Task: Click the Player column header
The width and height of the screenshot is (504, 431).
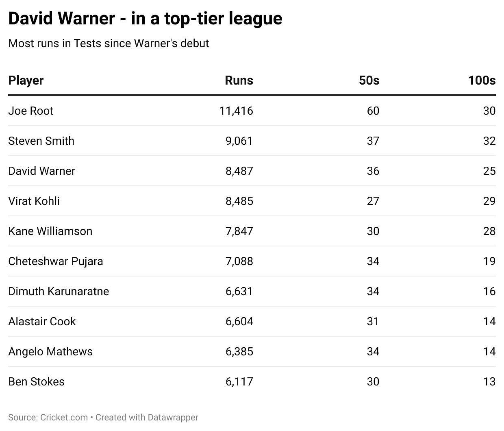Action: (x=26, y=81)
